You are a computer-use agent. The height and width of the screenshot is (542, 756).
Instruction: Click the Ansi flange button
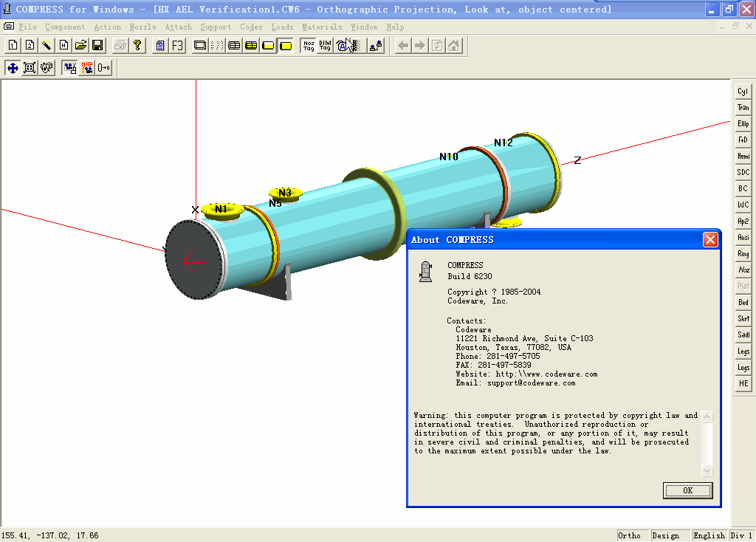click(x=743, y=237)
